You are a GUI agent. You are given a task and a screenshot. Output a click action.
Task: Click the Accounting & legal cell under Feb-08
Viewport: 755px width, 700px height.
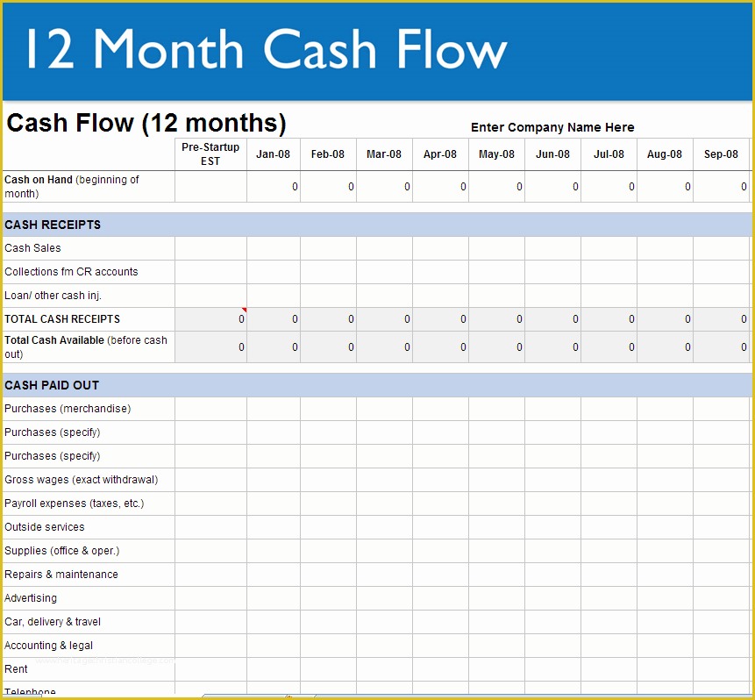(328, 645)
